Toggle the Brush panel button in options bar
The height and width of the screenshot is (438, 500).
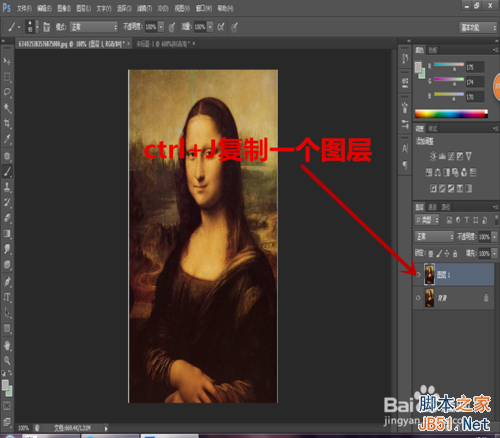(47, 27)
